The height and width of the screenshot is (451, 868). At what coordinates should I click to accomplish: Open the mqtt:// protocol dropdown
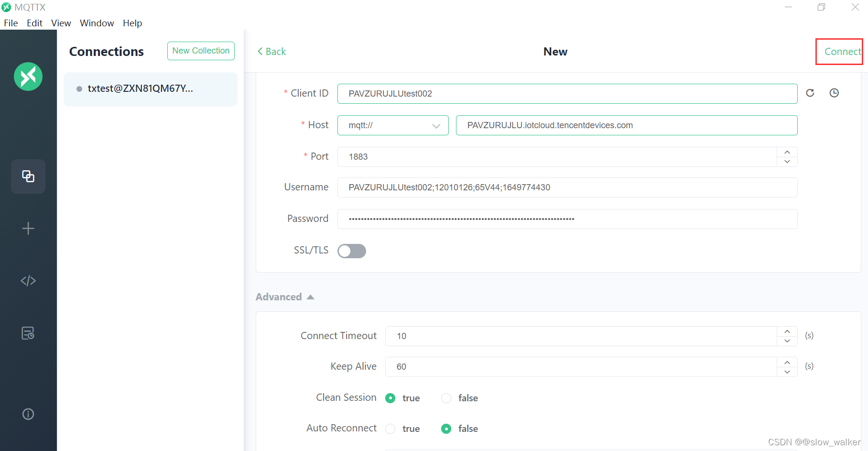point(393,125)
